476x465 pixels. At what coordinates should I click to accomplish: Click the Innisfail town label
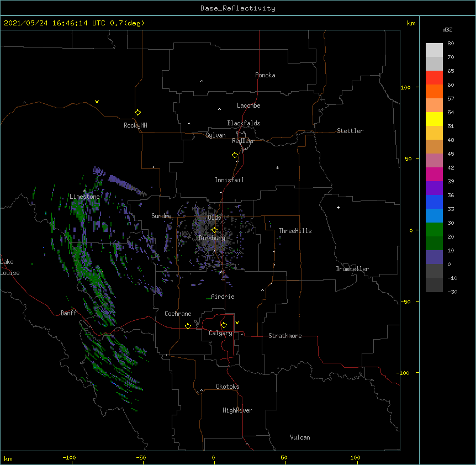coord(229,180)
